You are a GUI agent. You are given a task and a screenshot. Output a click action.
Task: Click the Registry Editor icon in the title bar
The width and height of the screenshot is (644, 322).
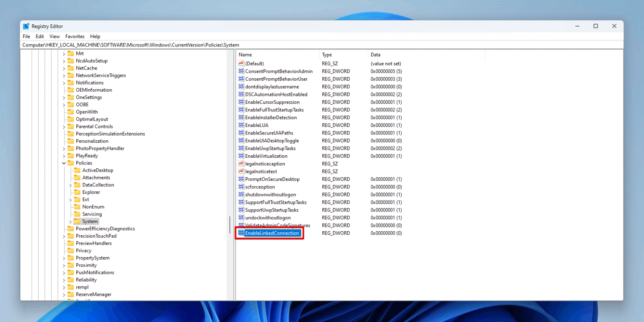[x=26, y=26]
